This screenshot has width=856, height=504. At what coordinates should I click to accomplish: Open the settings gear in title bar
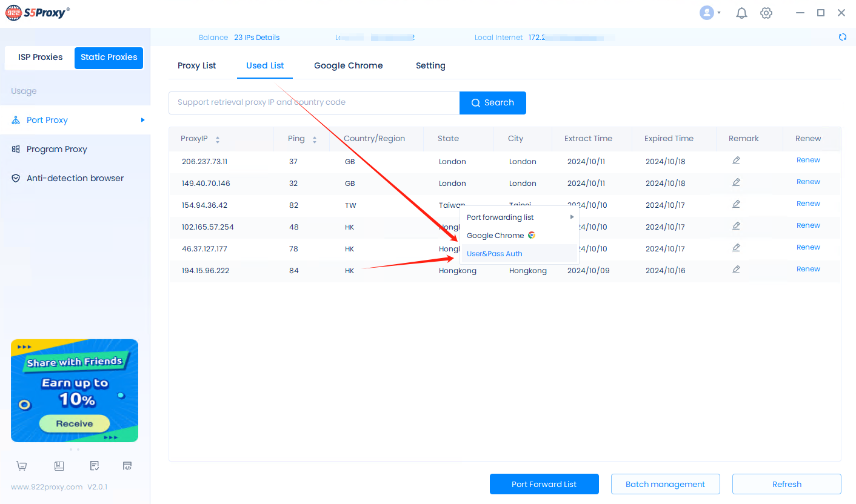coord(766,13)
